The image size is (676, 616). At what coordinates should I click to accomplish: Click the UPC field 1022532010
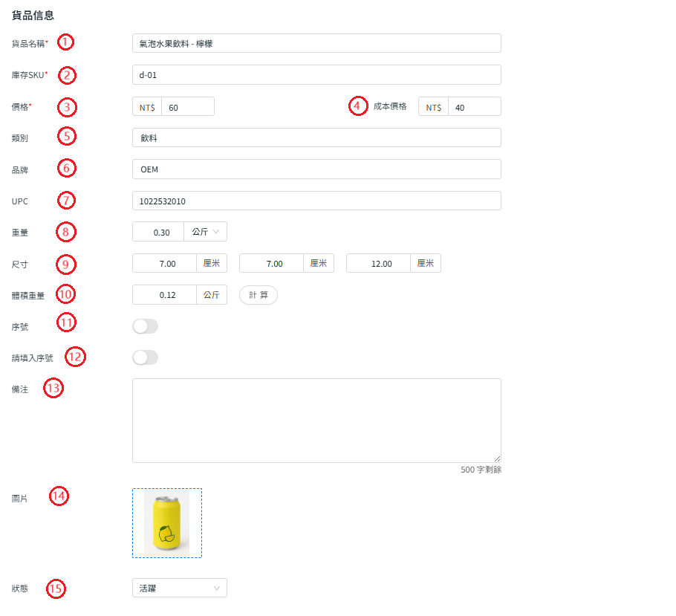click(316, 201)
